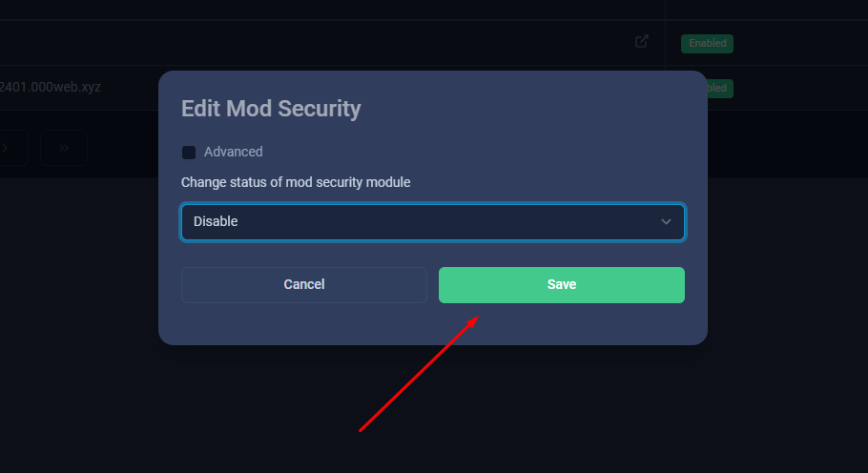Click empty area of dialog beneath the buttons
868x473 pixels.
coord(433,324)
